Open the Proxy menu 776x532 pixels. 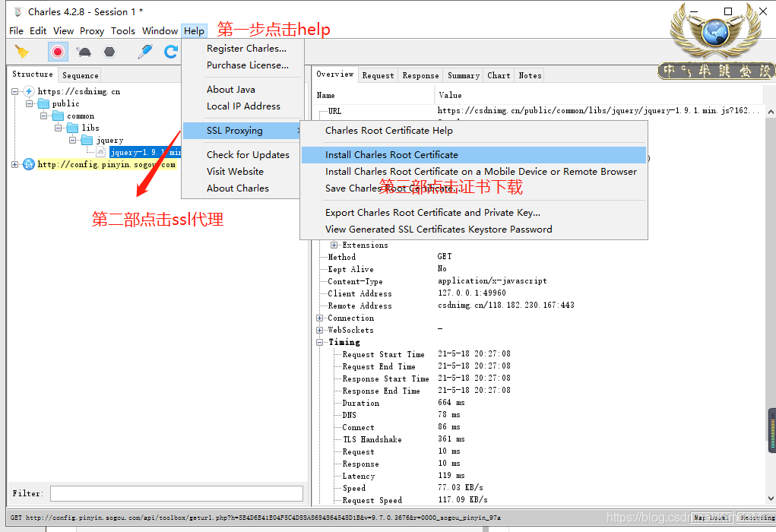point(92,30)
